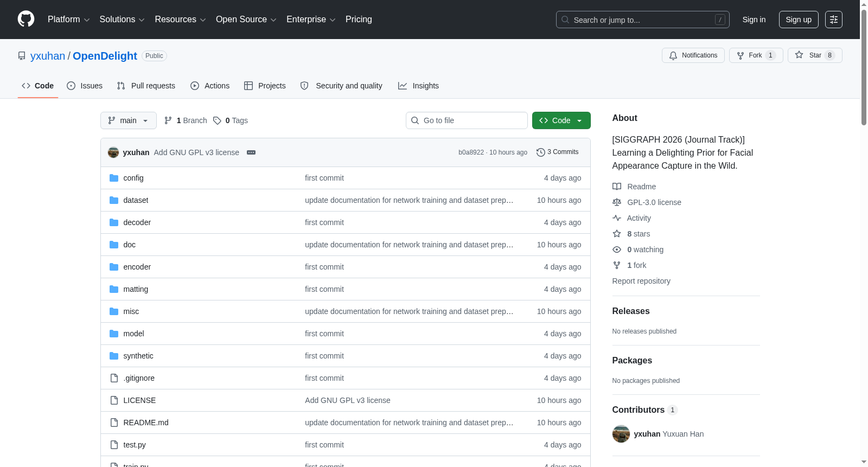This screenshot has width=868, height=467.
Task: Click the scale icon next to GPL-3.0 license
Action: tap(617, 202)
